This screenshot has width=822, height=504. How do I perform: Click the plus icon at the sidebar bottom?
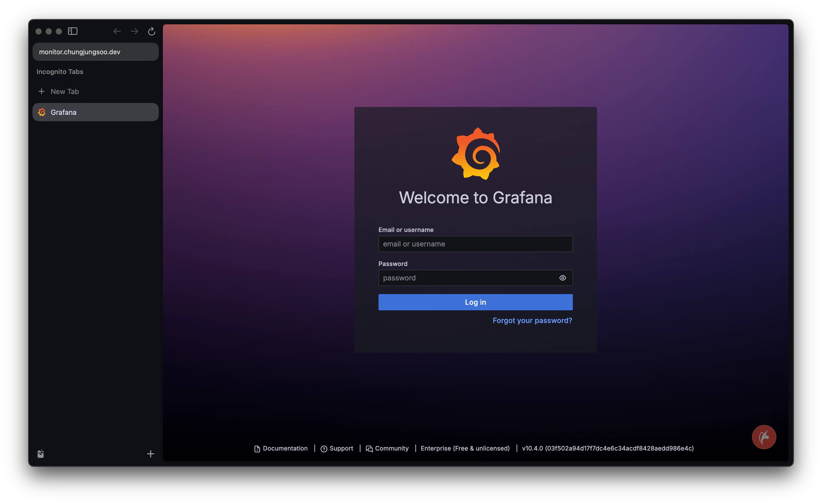[150, 454]
